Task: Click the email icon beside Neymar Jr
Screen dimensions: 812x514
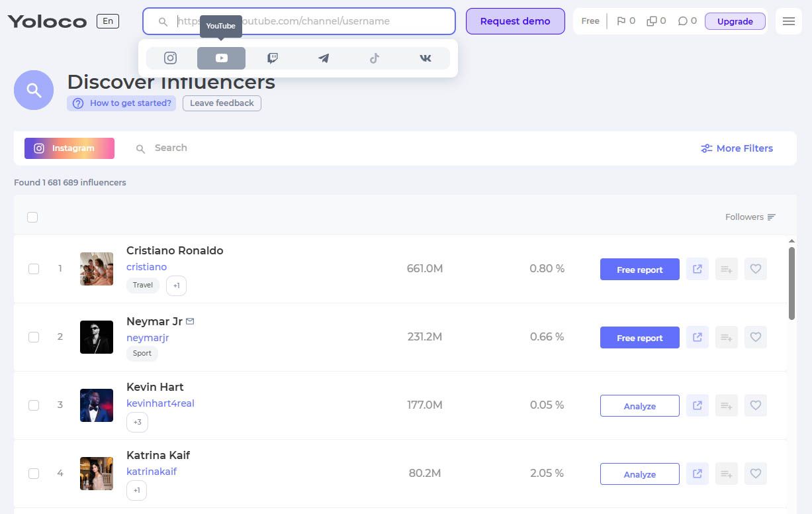Action: point(190,321)
